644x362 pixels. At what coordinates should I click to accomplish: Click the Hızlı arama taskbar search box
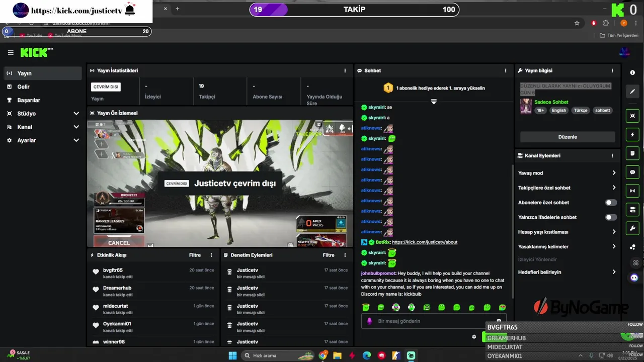pos(278,355)
